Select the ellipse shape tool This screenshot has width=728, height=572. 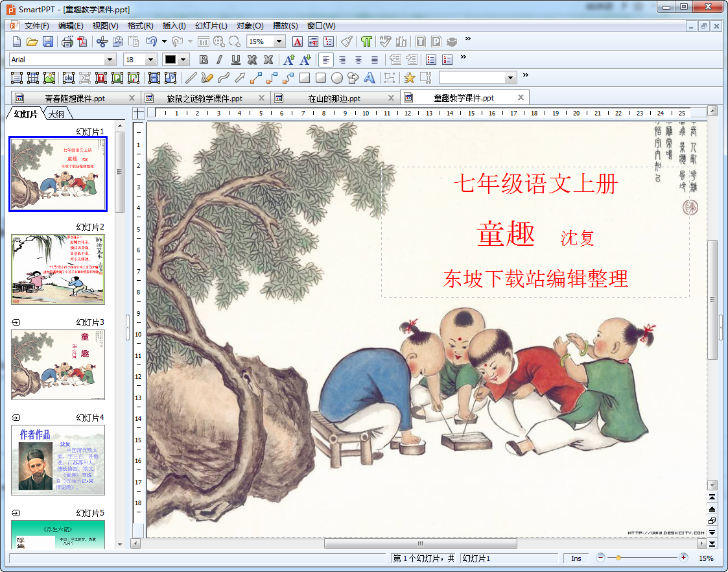point(337,78)
